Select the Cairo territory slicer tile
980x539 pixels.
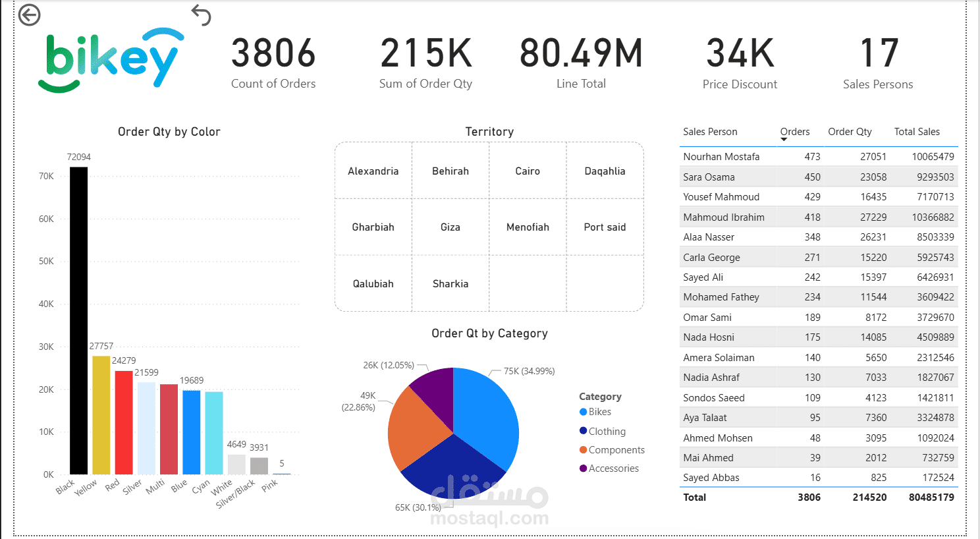[528, 171]
